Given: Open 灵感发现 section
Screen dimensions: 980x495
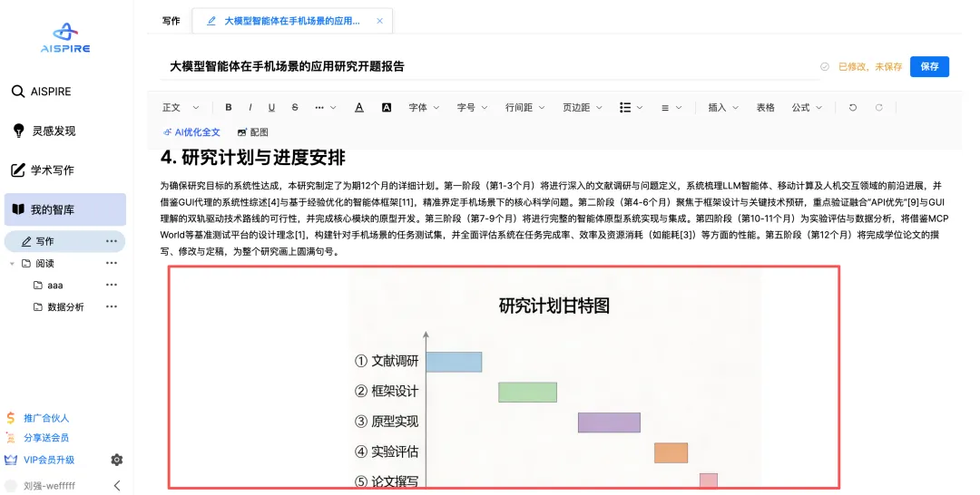Looking at the screenshot, I should (44, 131).
